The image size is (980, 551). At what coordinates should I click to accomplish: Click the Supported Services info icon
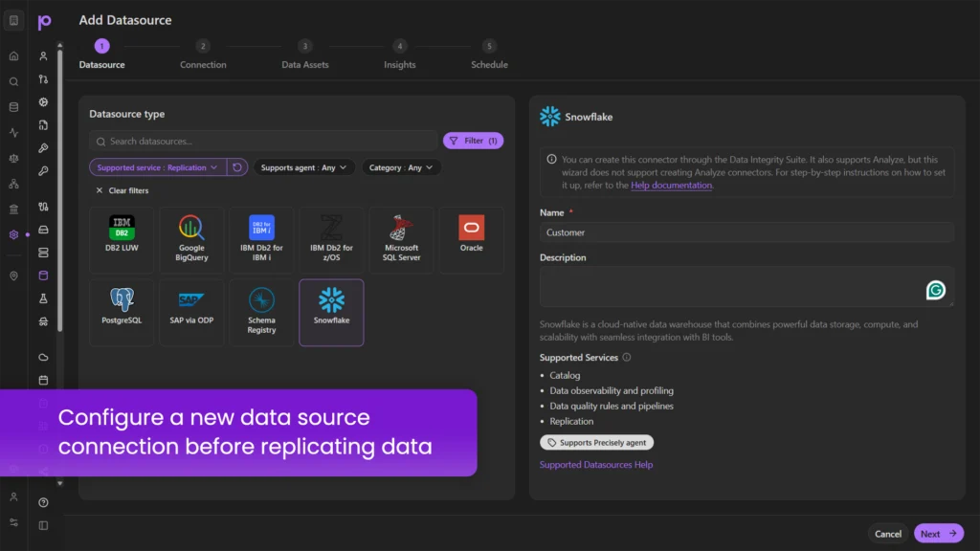click(626, 358)
